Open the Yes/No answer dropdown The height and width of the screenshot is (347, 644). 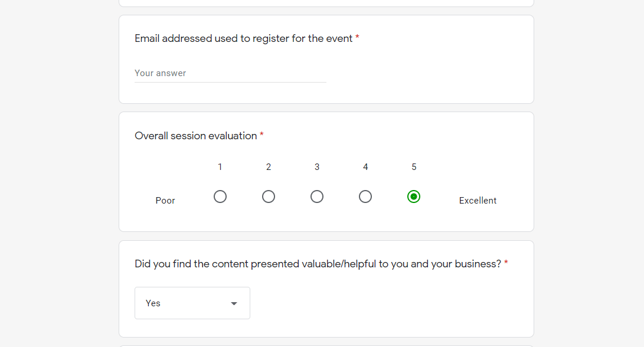coord(192,303)
